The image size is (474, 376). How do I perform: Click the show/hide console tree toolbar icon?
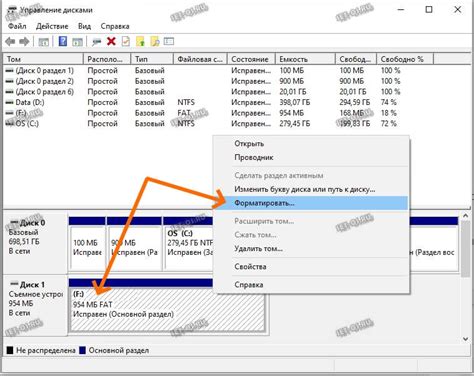click(x=44, y=42)
